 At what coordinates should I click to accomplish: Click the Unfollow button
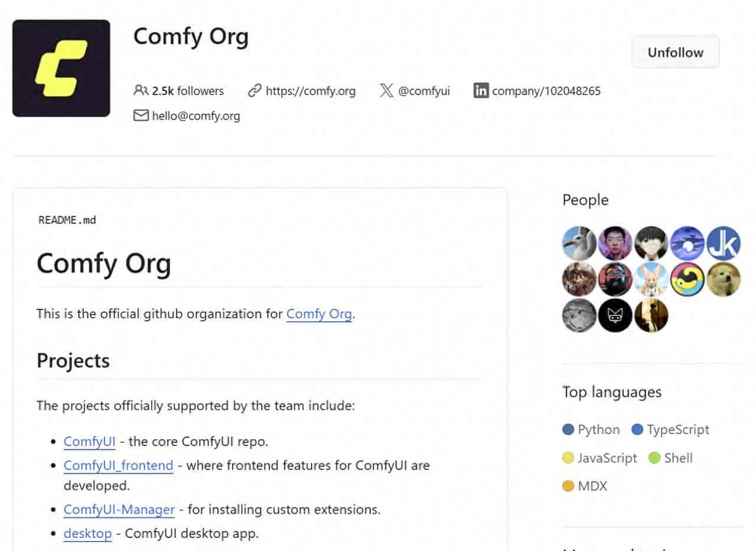676,52
